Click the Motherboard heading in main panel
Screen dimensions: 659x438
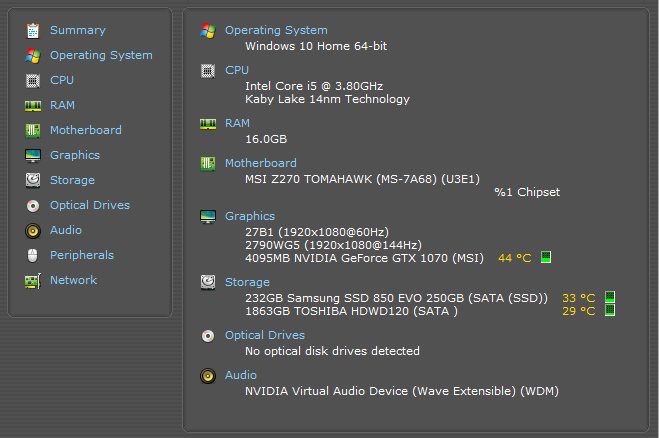coord(260,163)
